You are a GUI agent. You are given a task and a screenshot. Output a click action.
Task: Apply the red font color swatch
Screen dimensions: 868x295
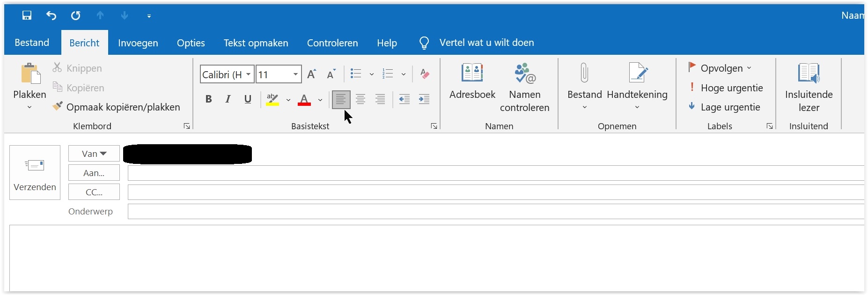pyautogui.click(x=304, y=99)
